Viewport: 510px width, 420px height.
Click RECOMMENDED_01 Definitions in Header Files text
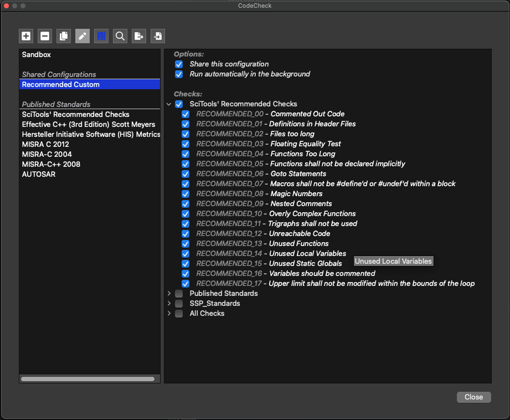pos(276,124)
